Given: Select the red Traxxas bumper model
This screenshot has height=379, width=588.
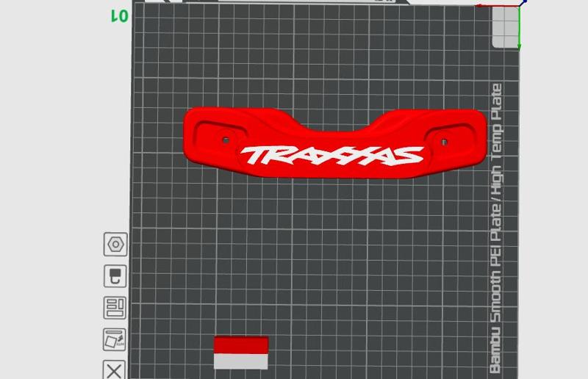Looking at the screenshot, I should [x=335, y=142].
